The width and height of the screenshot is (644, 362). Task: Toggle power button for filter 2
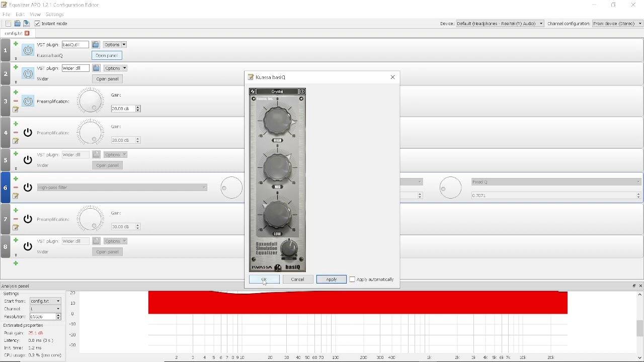click(x=28, y=74)
